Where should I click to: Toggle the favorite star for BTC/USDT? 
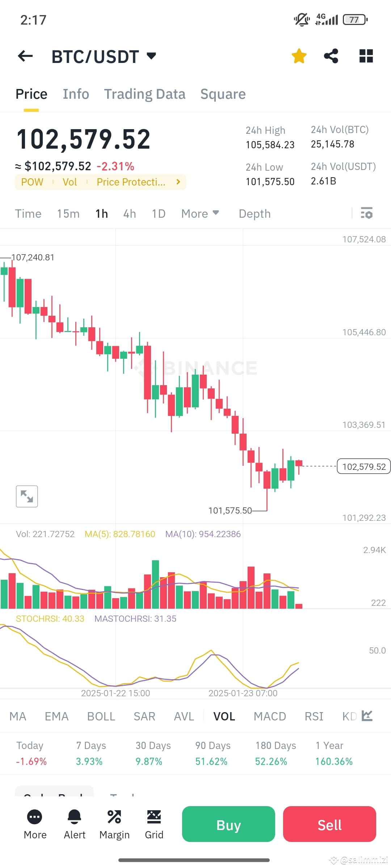click(299, 56)
